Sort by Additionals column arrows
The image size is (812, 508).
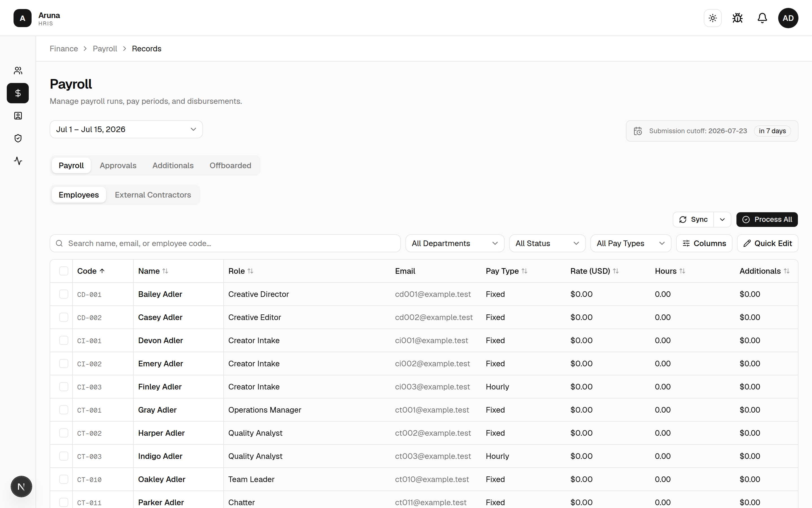tap(787, 271)
